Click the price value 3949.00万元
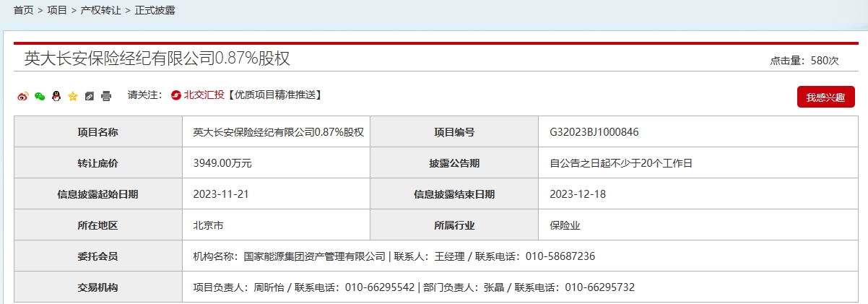The width and height of the screenshot is (868, 304). tap(222, 163)
